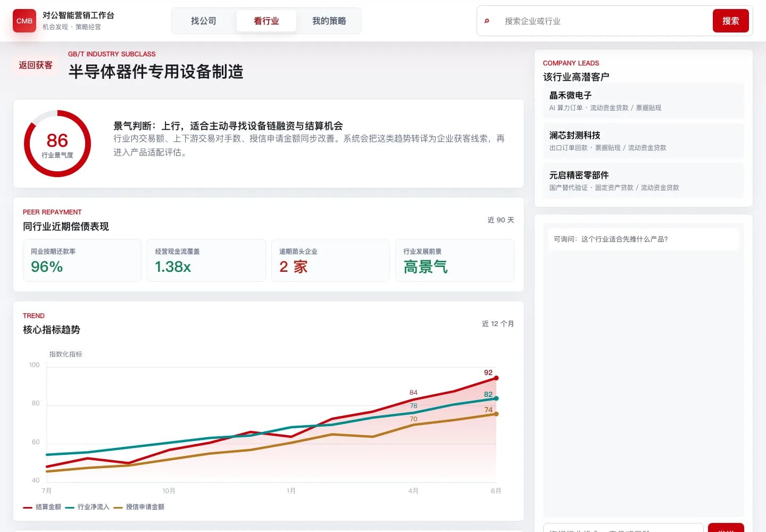
Task: Click the teal 行业净流入 legend marker
Action: [70, 508]
